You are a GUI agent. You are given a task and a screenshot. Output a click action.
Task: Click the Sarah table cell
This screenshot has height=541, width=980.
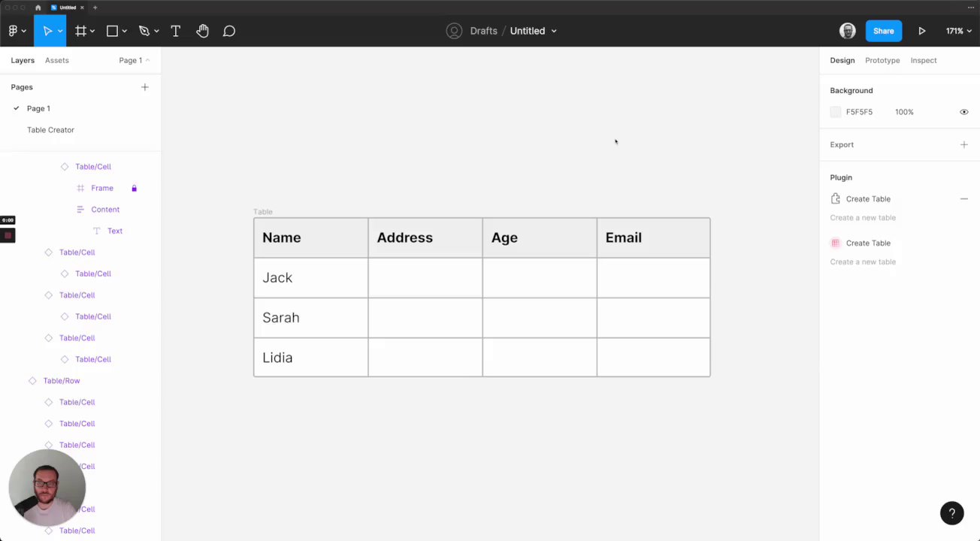point(311,318)
